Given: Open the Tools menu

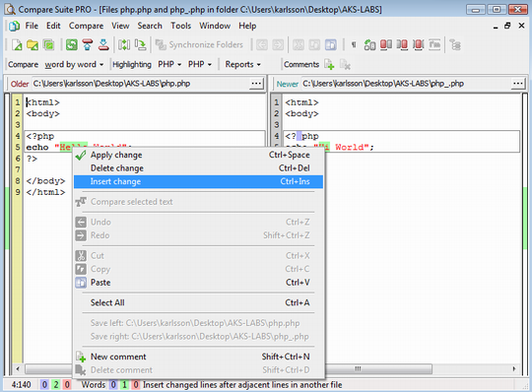Looking at the screenshot, I should 181,26.
